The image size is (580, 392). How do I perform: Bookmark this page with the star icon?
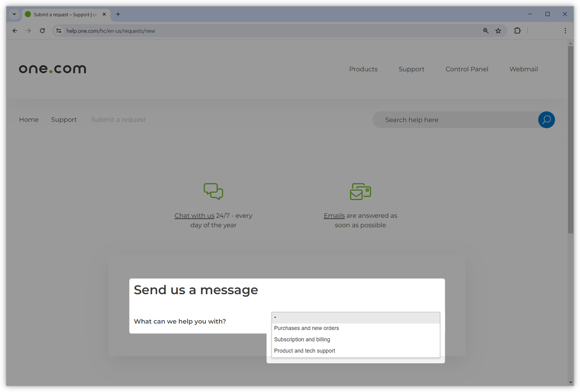pyautogui.click(x=498, y=31)
